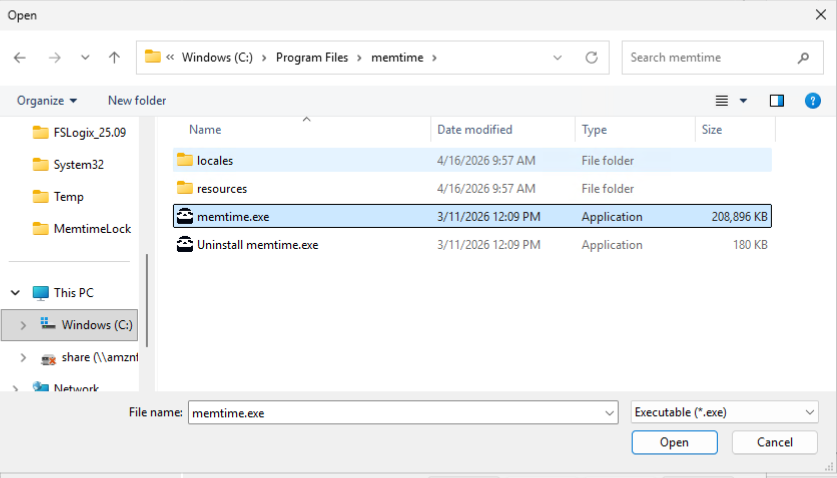The width and height of the screenshot is (837, 478).
Task: Click memtime in the address breadcrumb
Action: pyautogui.click(x=397, y=58)
